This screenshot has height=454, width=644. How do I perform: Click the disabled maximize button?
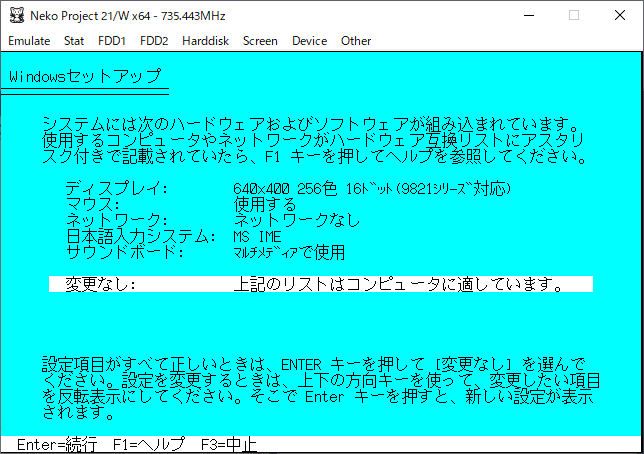coord(574,16)
